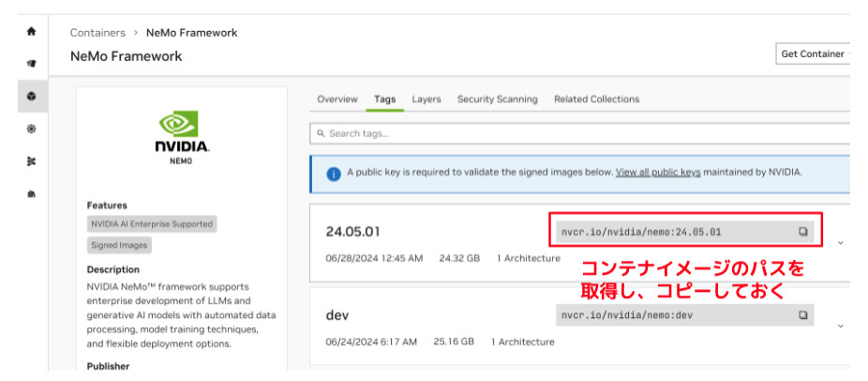Click the Helm Charts icon in sidebar

[x=32, y=129]
